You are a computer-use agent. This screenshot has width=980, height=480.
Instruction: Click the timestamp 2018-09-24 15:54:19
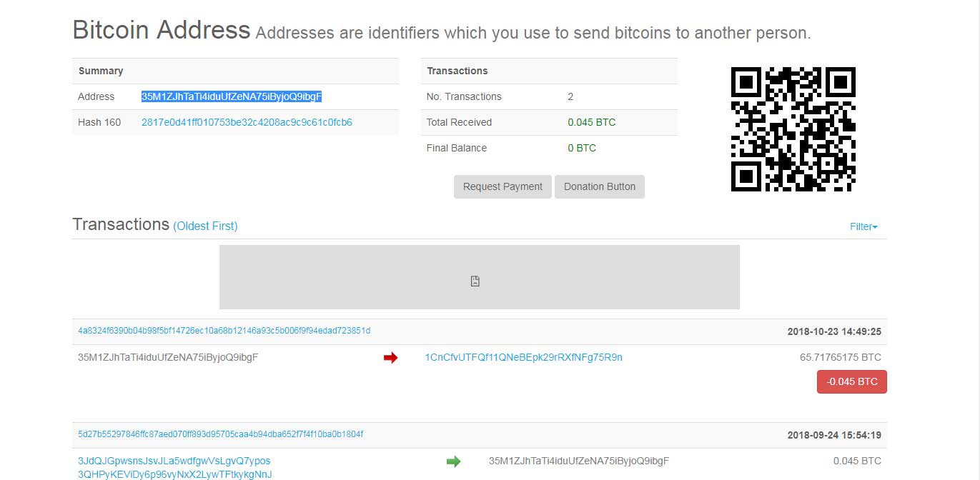tap(834, 435)
